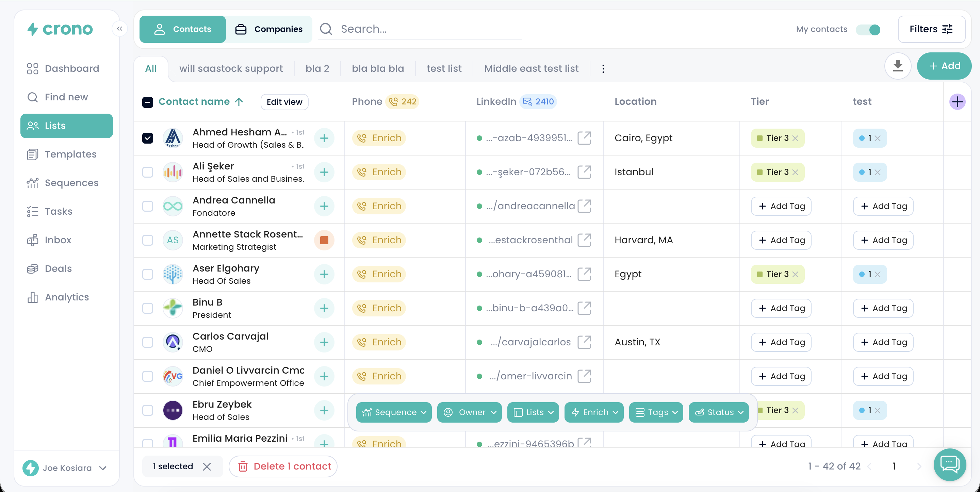
Task: Collapse the sidebar with double-chevron icon
Action: 119,29
